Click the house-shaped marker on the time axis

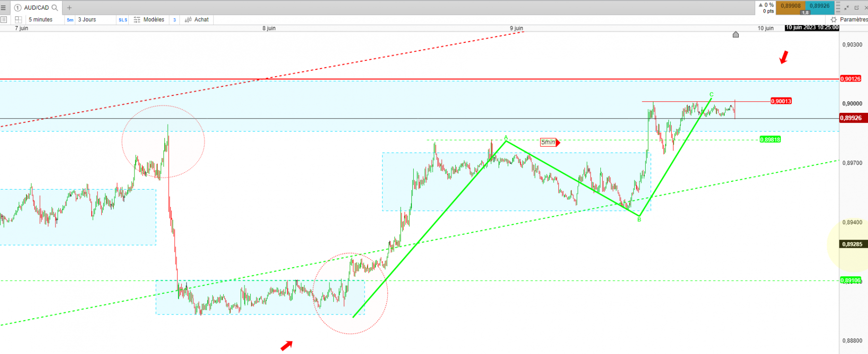coord(736,34)
